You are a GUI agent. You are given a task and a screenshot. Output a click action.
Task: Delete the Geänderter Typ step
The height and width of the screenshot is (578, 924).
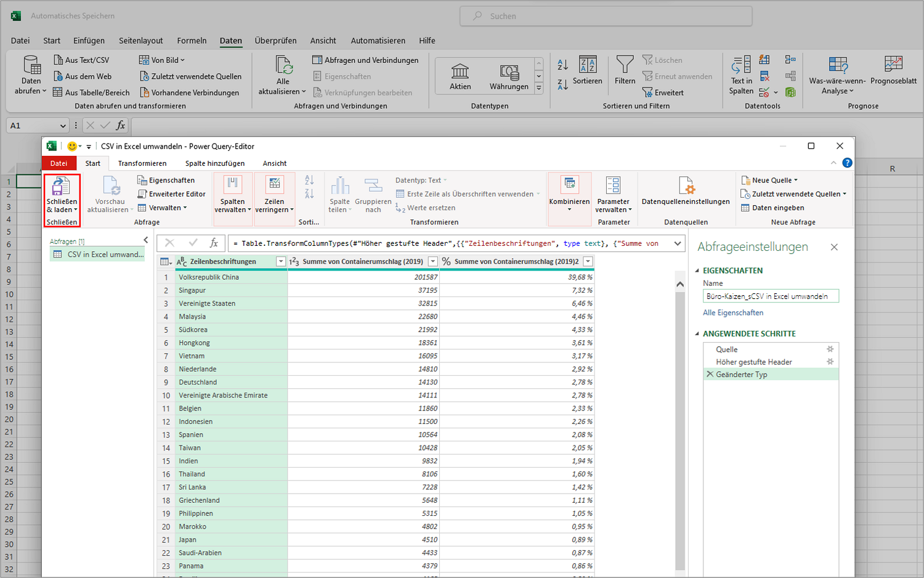[x=710, y=374]
